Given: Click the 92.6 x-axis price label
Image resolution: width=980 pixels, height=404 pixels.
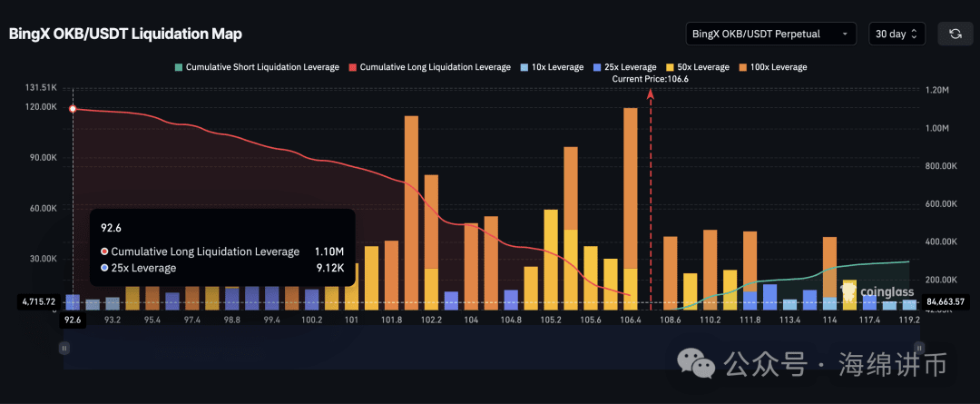Looking at the screenshot, I should click(x=73, y=320).
